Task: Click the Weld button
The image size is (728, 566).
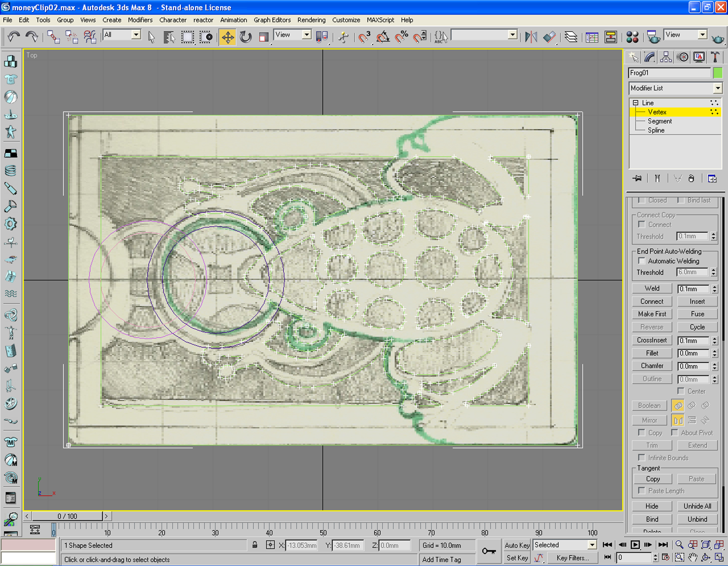Action: (652, 288)
